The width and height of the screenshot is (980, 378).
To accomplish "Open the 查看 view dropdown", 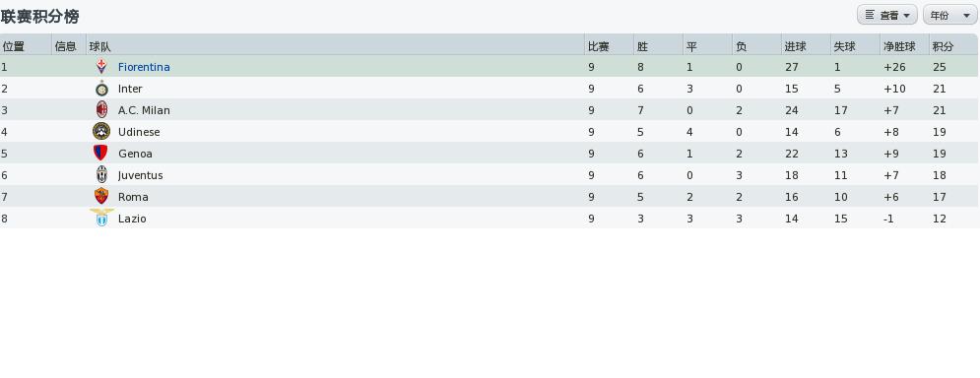I will [x=886, y=15].
